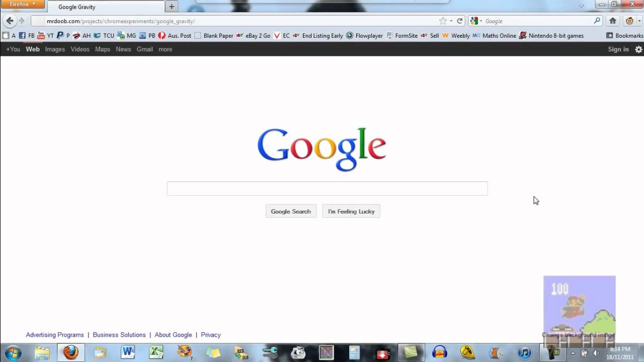Expand the Google 'more' menu
The height and width of the screenshot is (362, 644).
tap(165, 49)
